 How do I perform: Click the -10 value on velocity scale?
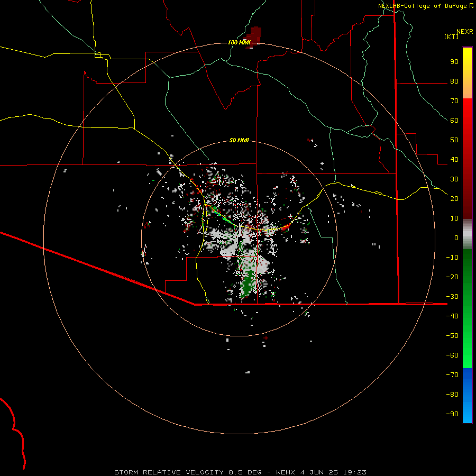click(452, 258)
